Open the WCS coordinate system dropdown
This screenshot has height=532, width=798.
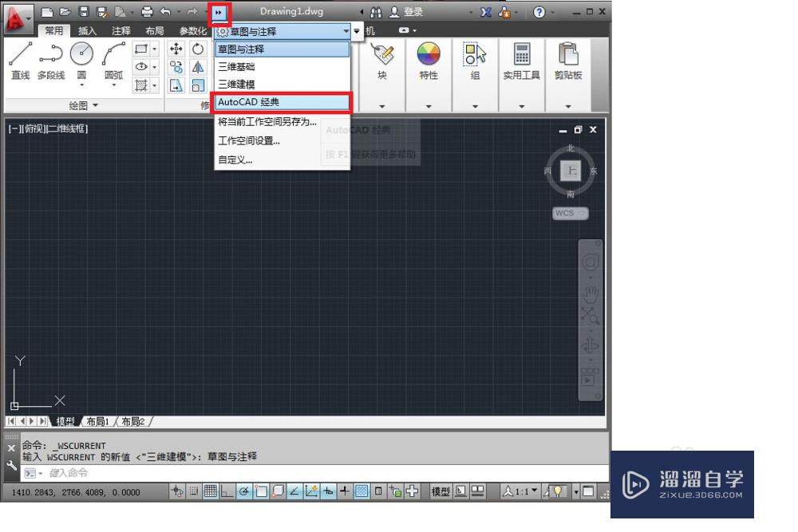[570, 213]
